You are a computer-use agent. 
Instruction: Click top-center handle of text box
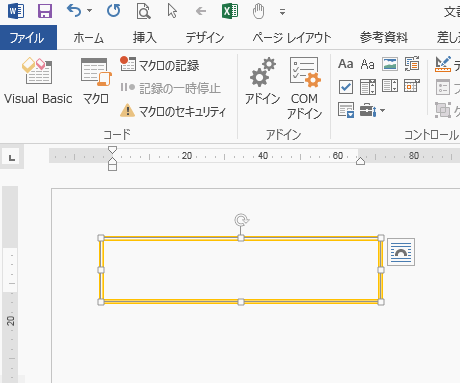coord(241,238)
